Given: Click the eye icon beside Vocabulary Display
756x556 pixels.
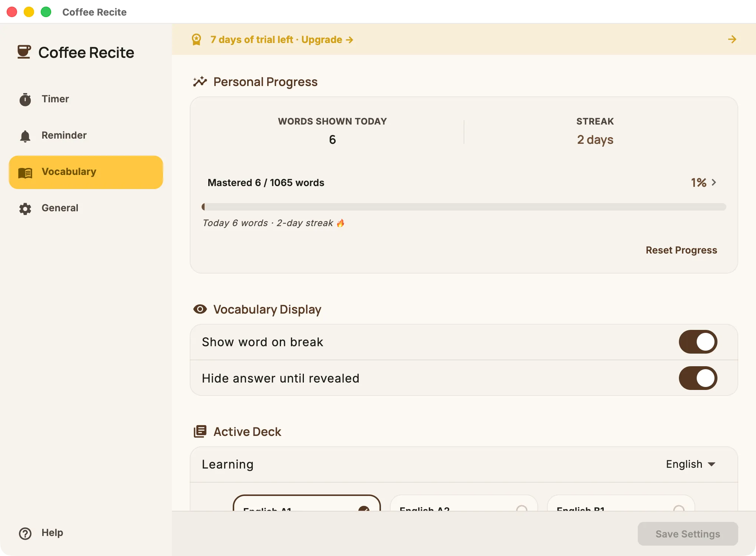Looking at the screenshot, I should click(x=200, y=309).
